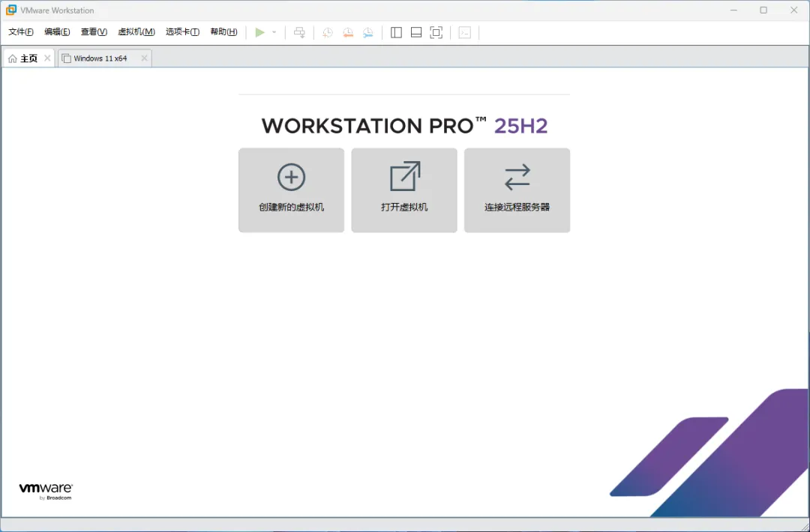Click the VMware Workstation title bar icon
This screenshot has width=810, height=532.
10,10
